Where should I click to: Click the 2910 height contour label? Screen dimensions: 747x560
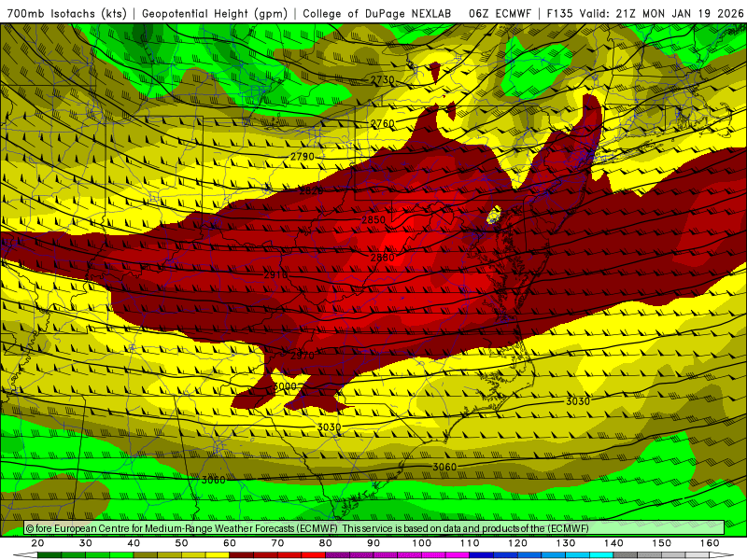275,274
